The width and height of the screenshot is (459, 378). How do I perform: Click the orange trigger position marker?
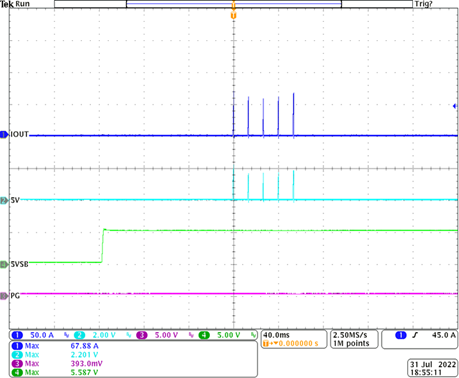[x=233, y=15]
